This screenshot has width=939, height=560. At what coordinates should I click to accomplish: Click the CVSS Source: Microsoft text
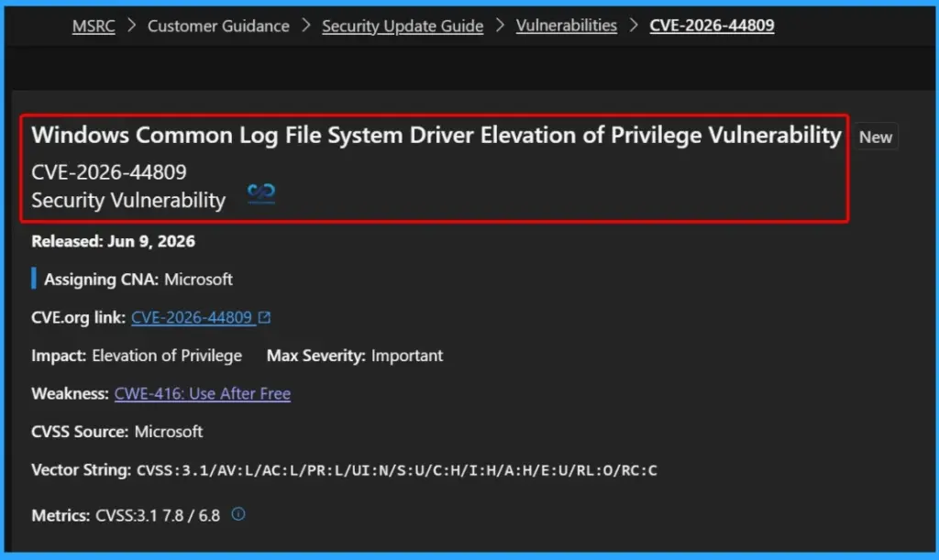pos(116,432)
